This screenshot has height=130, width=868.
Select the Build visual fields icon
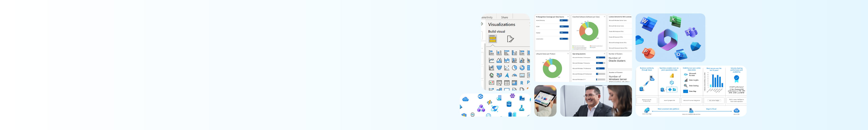pos(492,39)
